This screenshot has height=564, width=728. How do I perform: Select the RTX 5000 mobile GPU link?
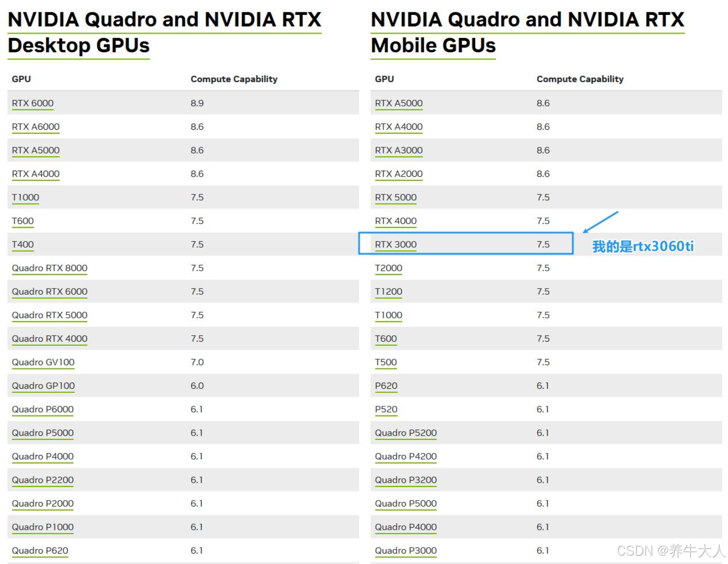pyautogui.click(x=396, y=197)
